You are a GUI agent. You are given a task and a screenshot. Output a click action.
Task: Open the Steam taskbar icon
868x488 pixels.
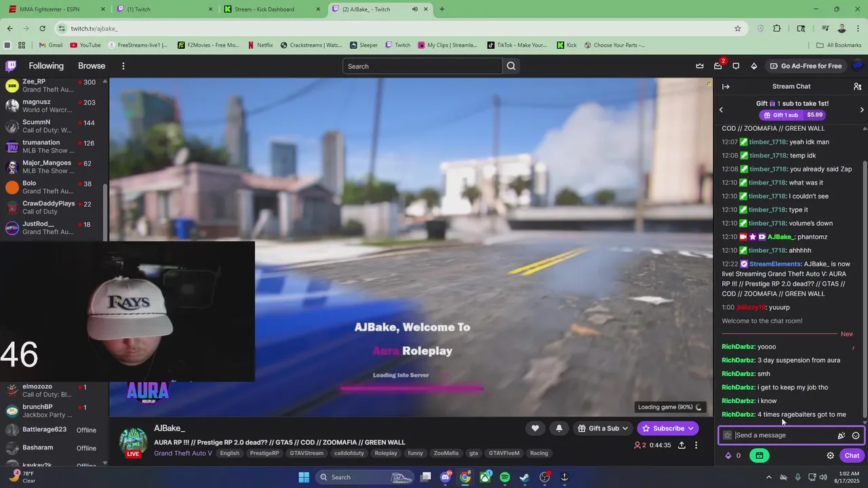tap(525, 477)
